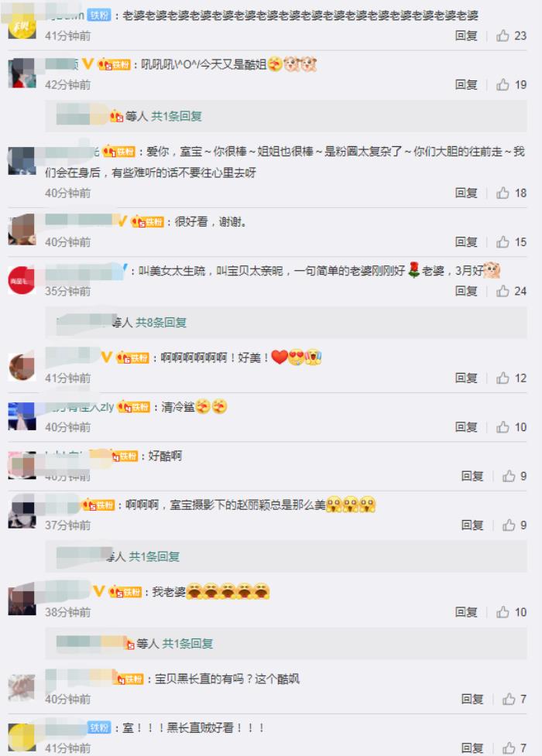Screen dimensions: 542x756
Task: Reply to the 黑长直贼好看 comment
Action: (472, 748)
